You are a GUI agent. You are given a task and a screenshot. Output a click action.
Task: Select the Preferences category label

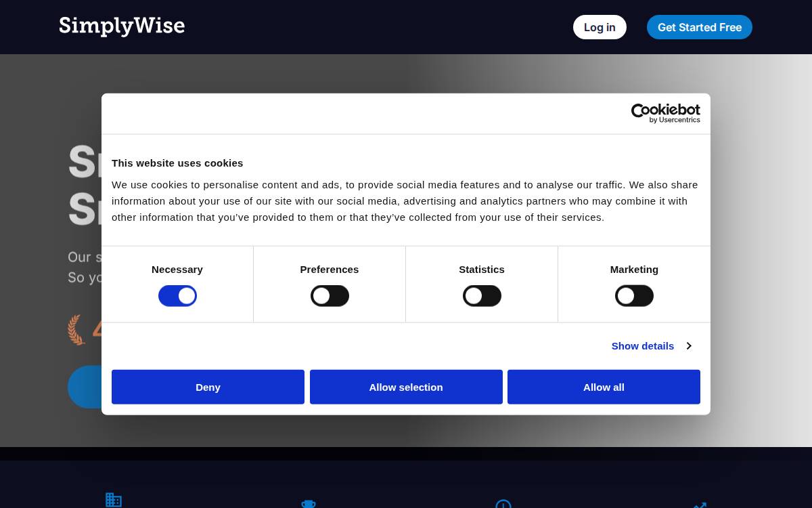tap(330, 270)
